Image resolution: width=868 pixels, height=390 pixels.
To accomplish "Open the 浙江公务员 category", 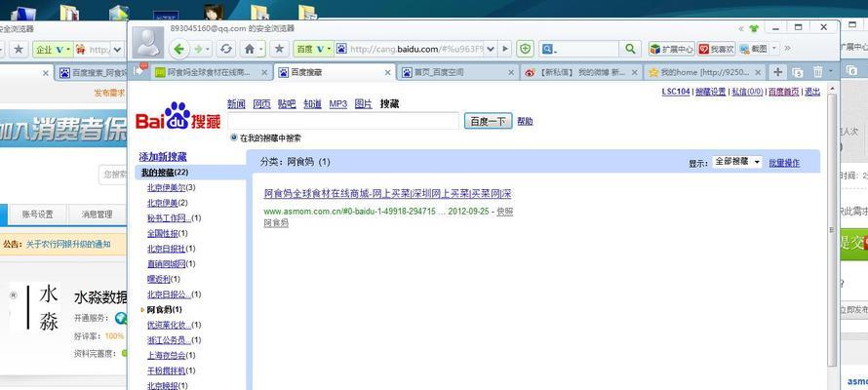I will click(169, 340).
